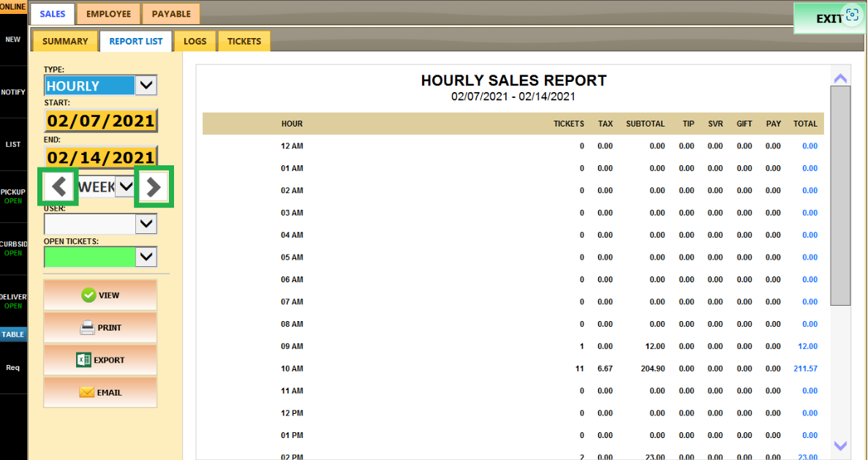Select DELIVERY OPEN in the sidebar

pyautogui.click(x=13, y=301)
